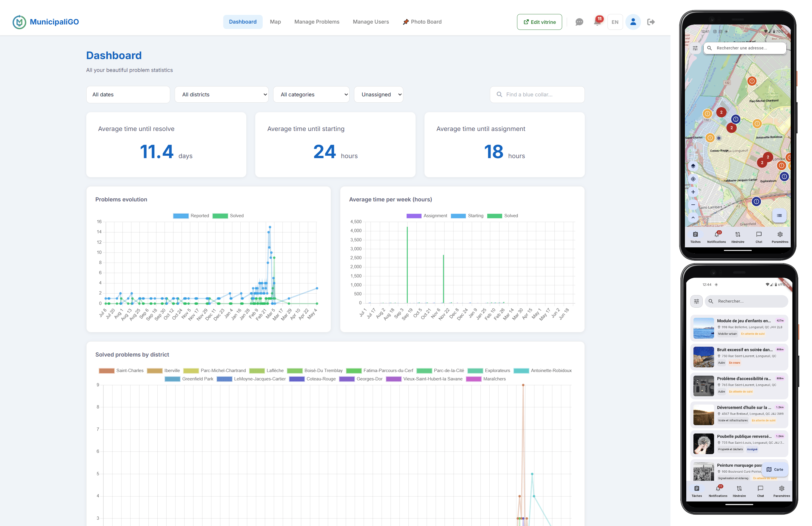Image resolution: width=812 pixels, height=526 pixels.
Task: Click the Greenfield Park legend color swatch
Action: click(172, 379)
